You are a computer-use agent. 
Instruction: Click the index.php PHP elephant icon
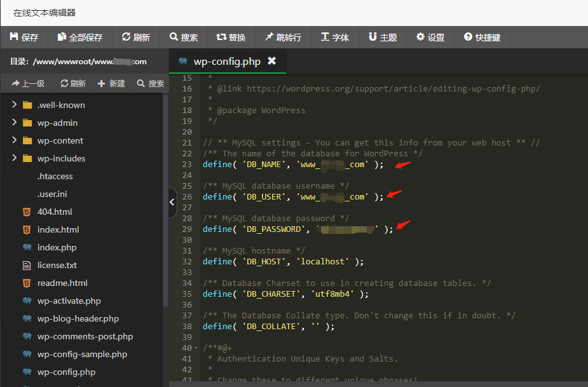coord(27,247)
